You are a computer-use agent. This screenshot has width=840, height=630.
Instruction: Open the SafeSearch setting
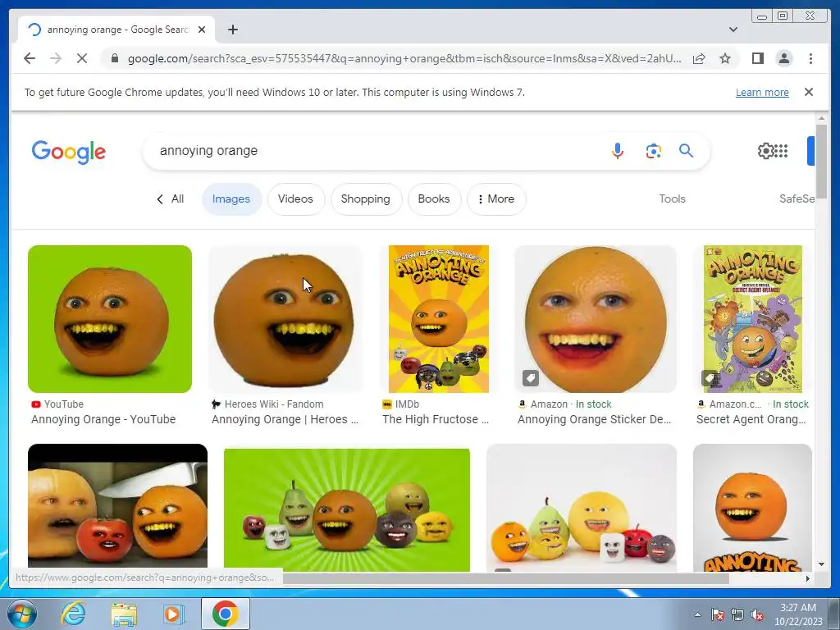[x=797, y=199]
